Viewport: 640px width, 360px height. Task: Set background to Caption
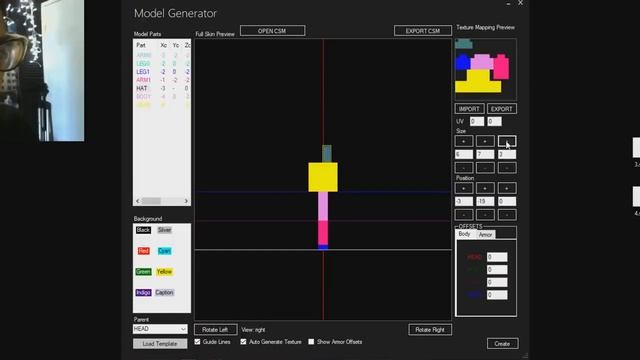click(164, 293)
